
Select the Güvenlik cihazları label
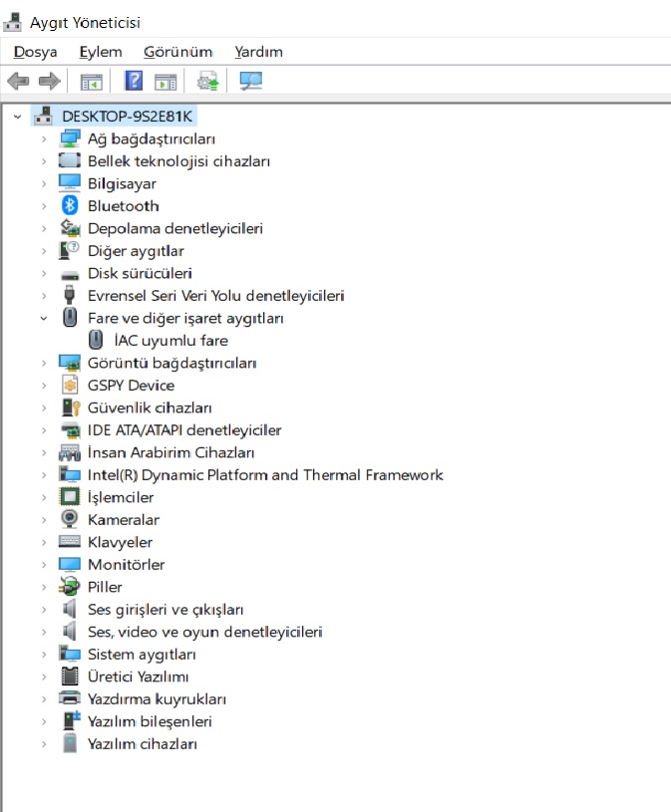click(150, 407)
